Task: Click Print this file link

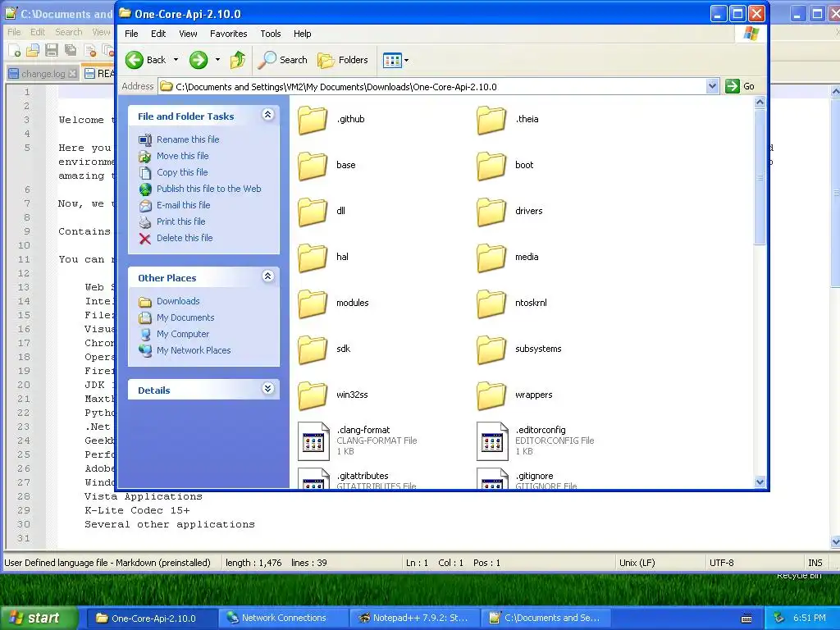Action: 180,221
